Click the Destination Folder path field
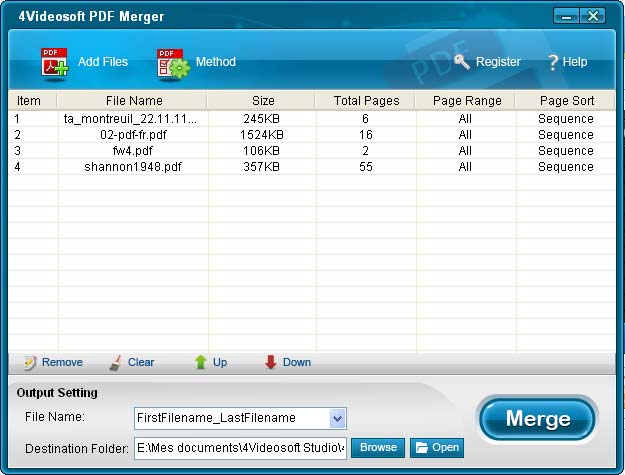Screen dimensions: 625x475 click(x=240, y=447)
